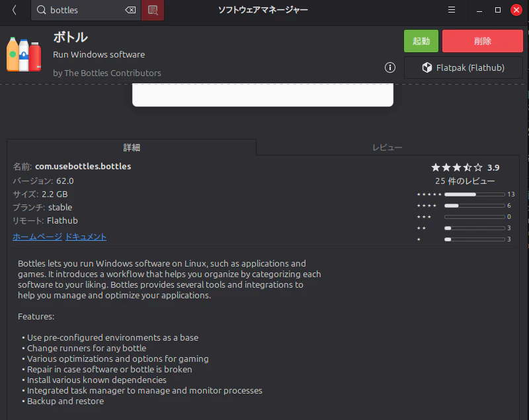Click the star rating 3.9 display

click(x=466, y=167)
